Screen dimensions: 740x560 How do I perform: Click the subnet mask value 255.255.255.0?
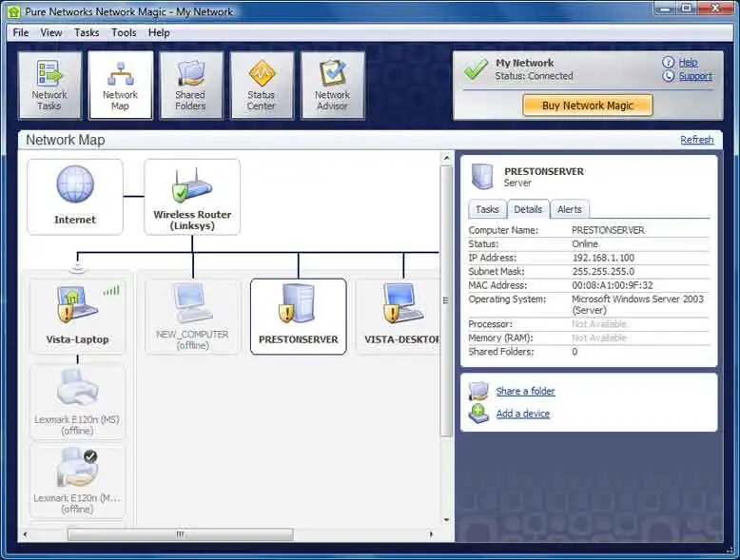coord(603,271)
